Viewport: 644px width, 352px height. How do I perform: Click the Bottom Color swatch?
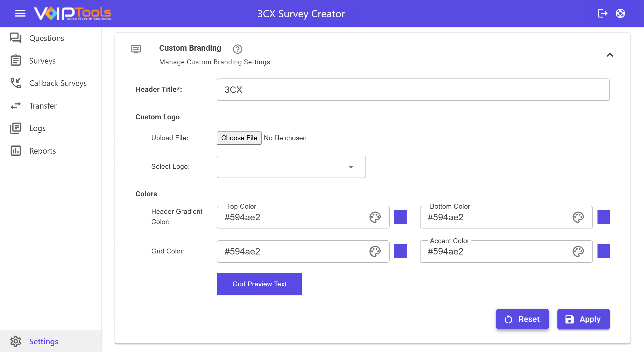[x=604, y=217]
